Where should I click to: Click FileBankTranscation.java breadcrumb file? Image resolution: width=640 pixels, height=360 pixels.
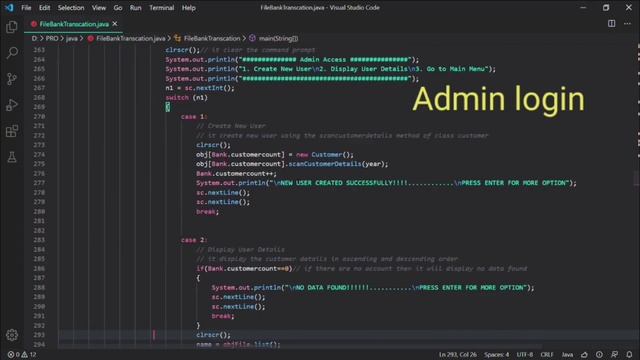pyautogui.click(x=127, y=38)
